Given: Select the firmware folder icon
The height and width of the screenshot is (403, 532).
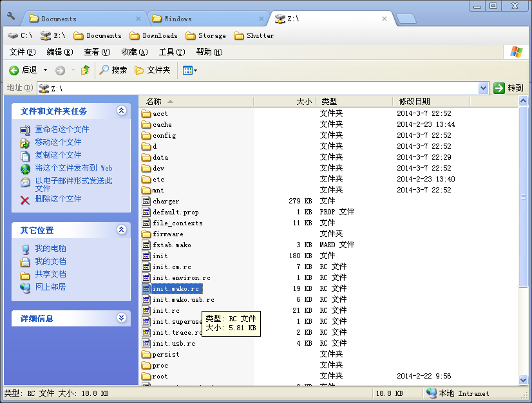Looking at the screenshot, I should coord(146,234).
